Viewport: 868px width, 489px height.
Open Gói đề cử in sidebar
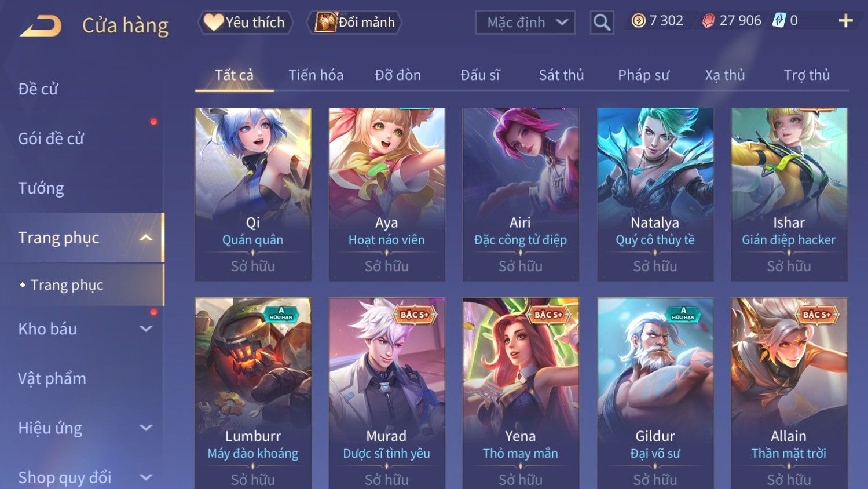click(x=51, y=138)
